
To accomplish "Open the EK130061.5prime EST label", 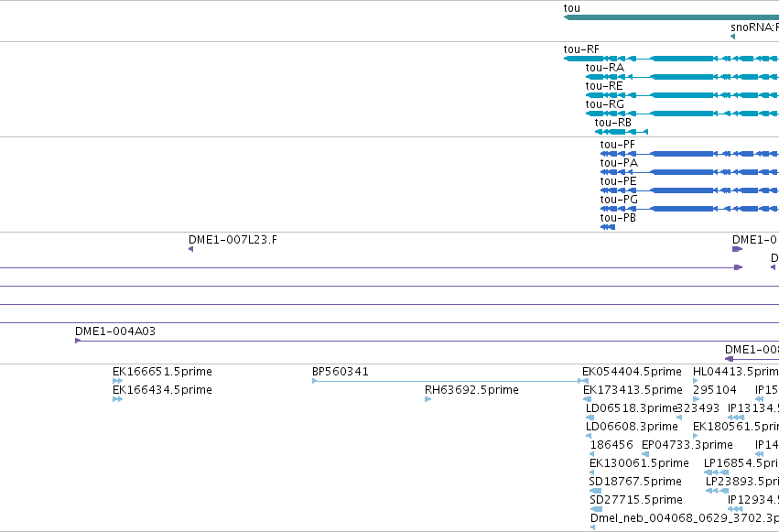I will pos(639,463).
